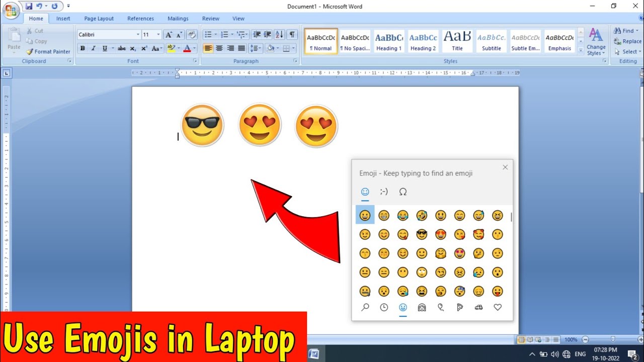Open the food pizza emoji category
Image resolution: width=644 pixels, height=362 pixels.
point(459,307)
